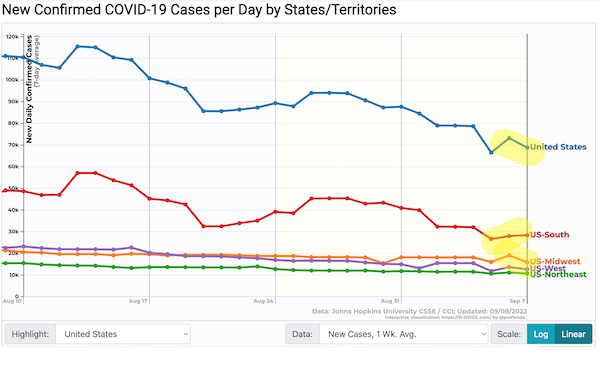The width and height of the screenshot is (600, 388).
Task: Click the Johns Hopkins data source credit
Action: [419, 311]
